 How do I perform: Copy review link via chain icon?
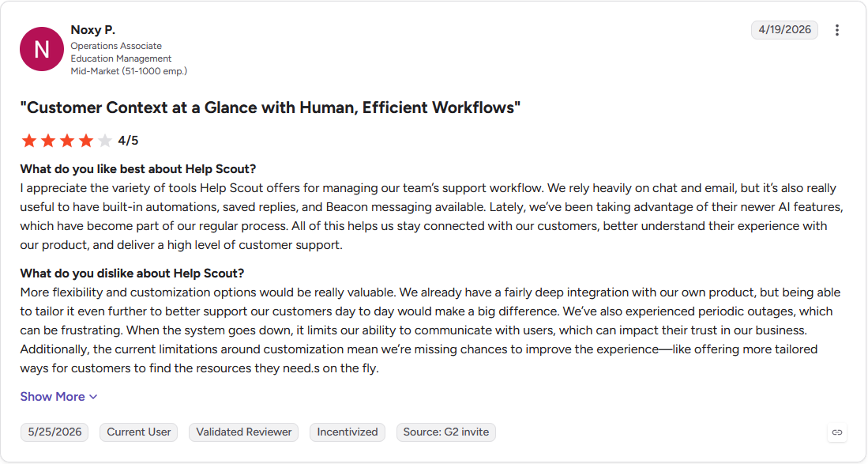click(x=837, y=432)
